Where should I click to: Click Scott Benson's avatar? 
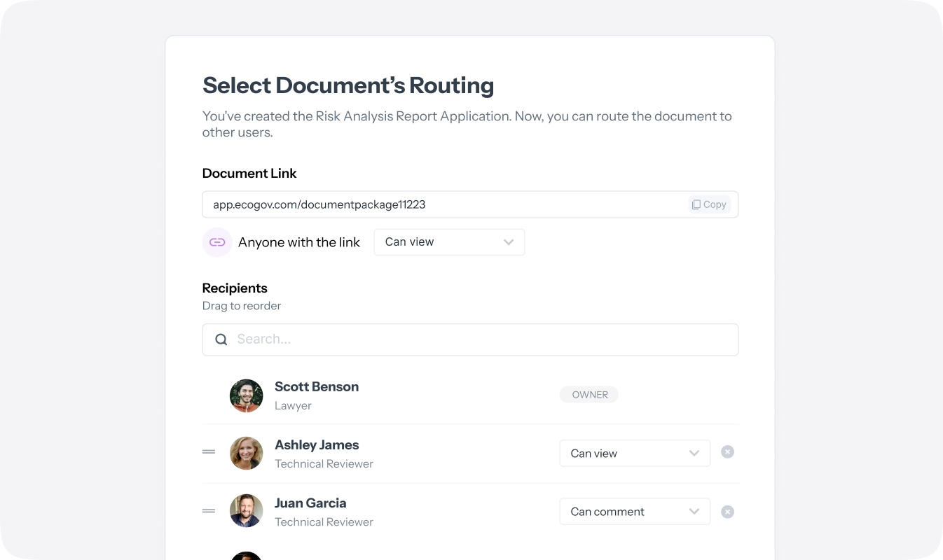tap(247, 395)
